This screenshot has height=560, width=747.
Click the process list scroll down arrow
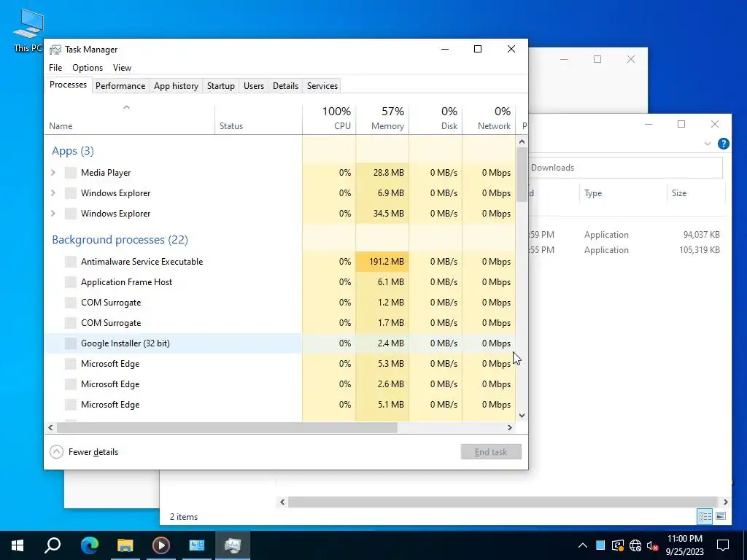(522, 415)
